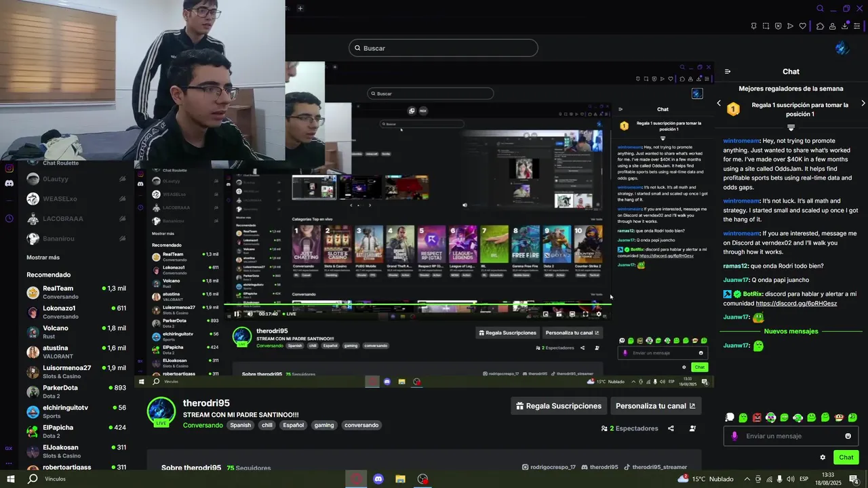Show previous top gifter with left arrow
The width and height of the screenshot is (868, 488).
tap(719, 104)
